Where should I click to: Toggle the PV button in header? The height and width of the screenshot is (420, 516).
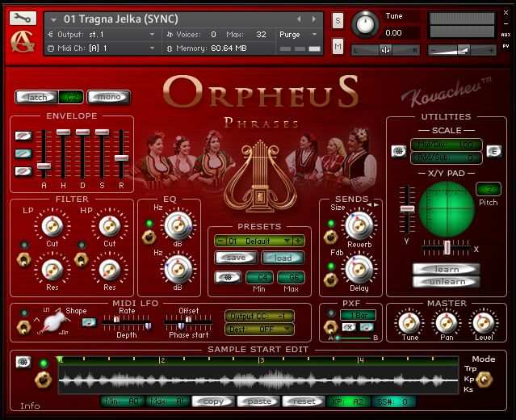506,46
